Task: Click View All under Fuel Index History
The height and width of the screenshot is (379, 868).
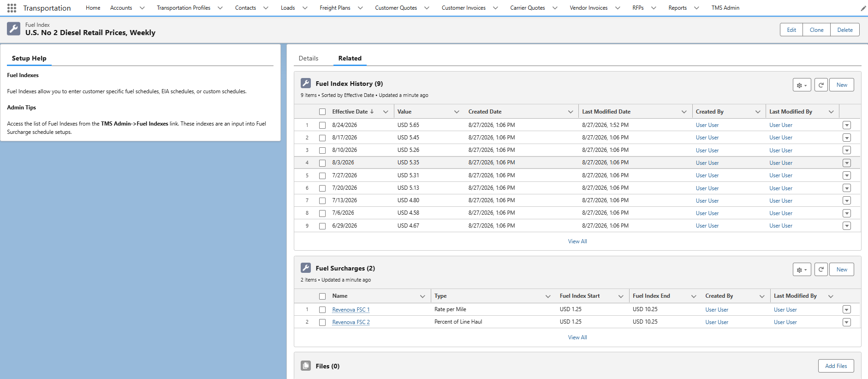Action: (x=577, y=241)
